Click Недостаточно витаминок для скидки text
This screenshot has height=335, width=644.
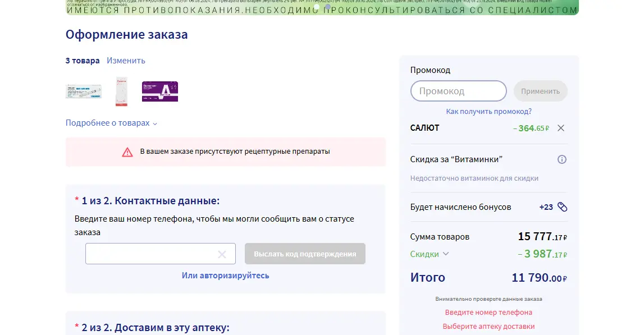[x=474, y=178]
